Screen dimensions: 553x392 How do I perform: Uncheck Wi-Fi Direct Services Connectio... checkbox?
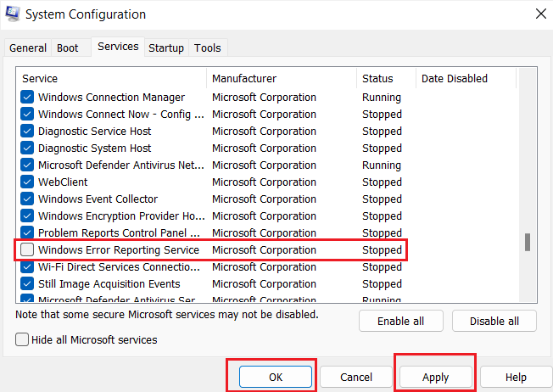click(x=27, y=266)
